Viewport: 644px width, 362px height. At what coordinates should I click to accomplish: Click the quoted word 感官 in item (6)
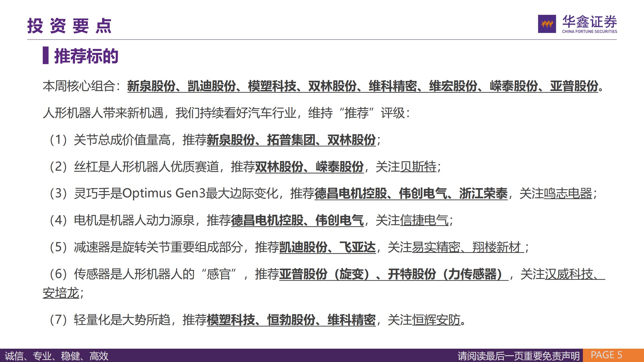[x=218, y=274]
